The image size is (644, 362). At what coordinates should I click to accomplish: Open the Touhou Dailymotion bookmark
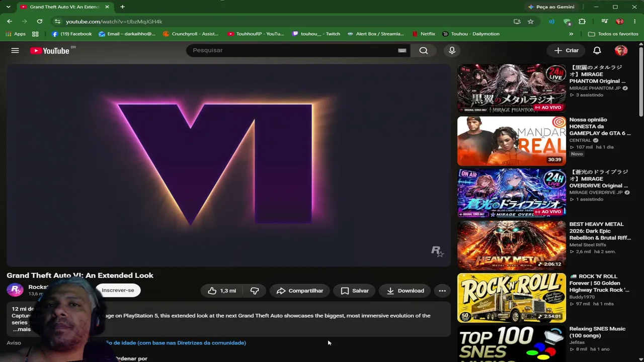pos(471,34)
